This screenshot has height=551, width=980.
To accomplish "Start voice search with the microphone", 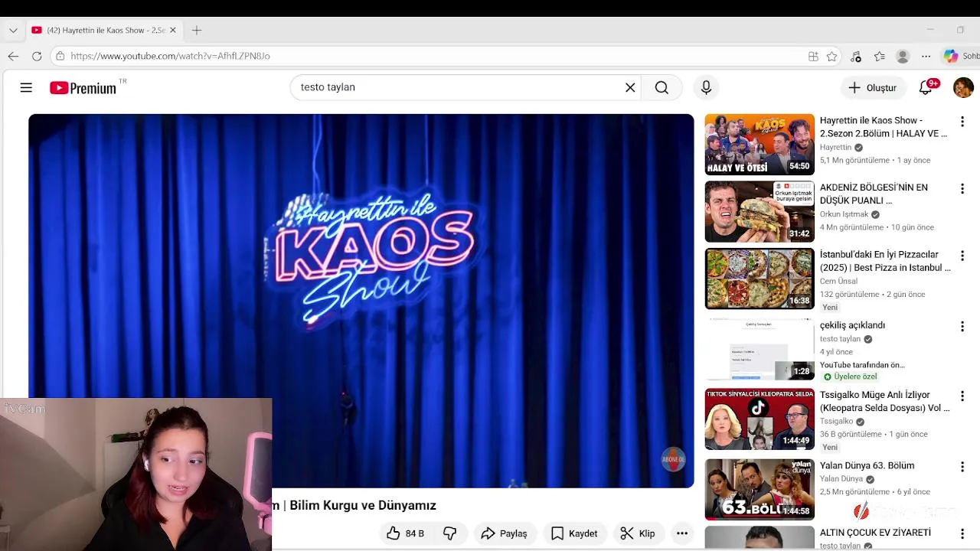I will tap(706, 87).
